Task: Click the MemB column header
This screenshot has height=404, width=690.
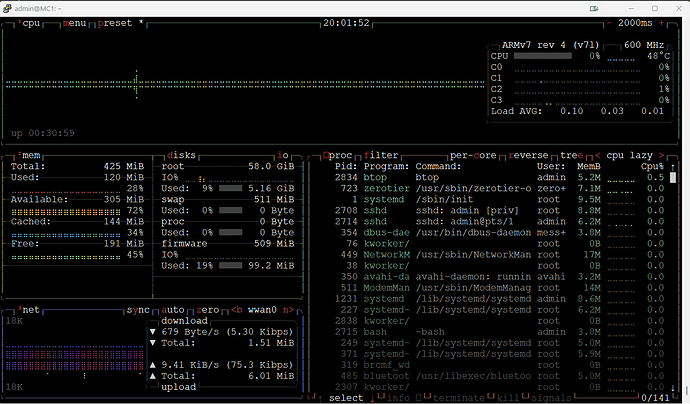Action: (589, 166)
